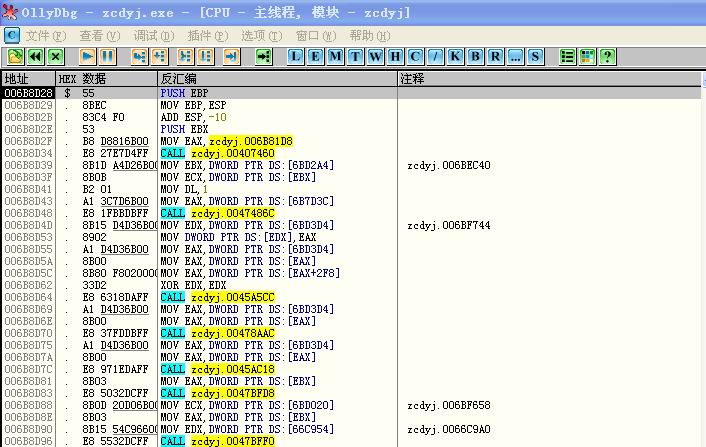
Task: Click MOV EAX,zcdyj.006B81D8 instruction
Action: pyautogui.click(x=226, y=141)
